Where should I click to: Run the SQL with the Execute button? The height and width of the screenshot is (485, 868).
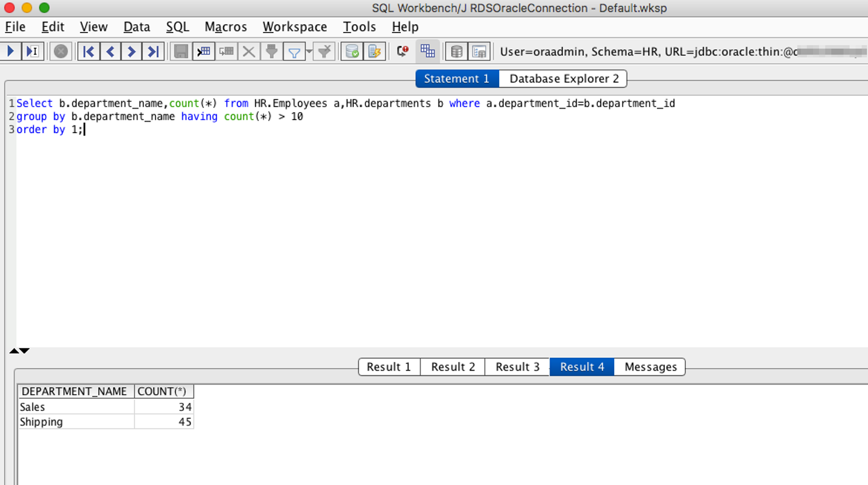pyautogui.click(x=10, y=51)
